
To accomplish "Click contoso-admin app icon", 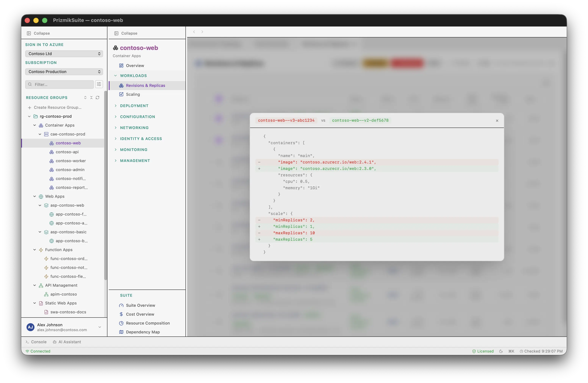I will tap(51, 170).
